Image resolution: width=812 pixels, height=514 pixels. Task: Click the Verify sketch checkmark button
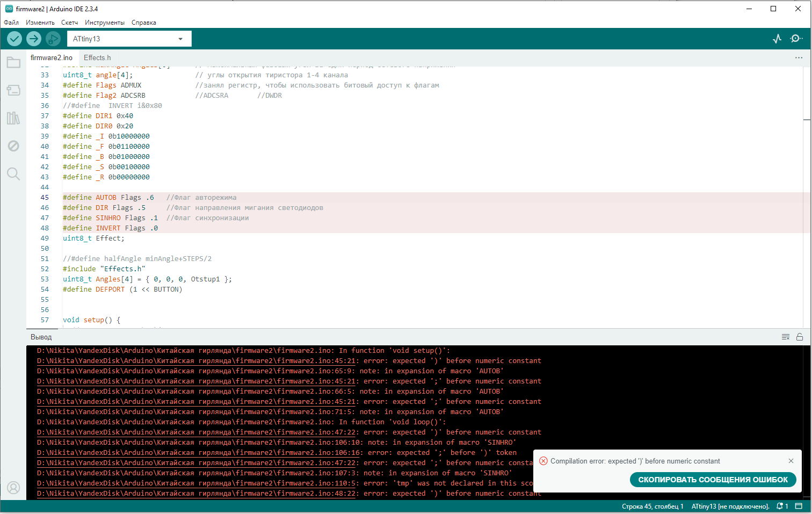pyautogui.click(x=15, y=39)
